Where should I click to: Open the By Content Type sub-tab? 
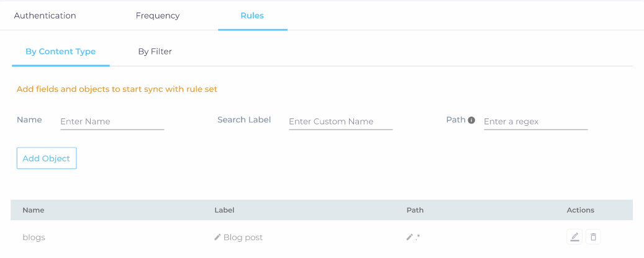(60, 51)
